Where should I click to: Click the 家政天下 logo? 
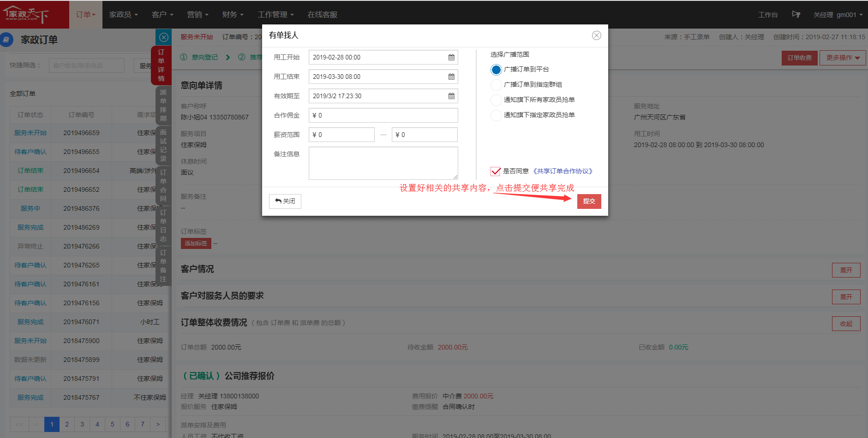pyautogui.click(x=26, y=15)
